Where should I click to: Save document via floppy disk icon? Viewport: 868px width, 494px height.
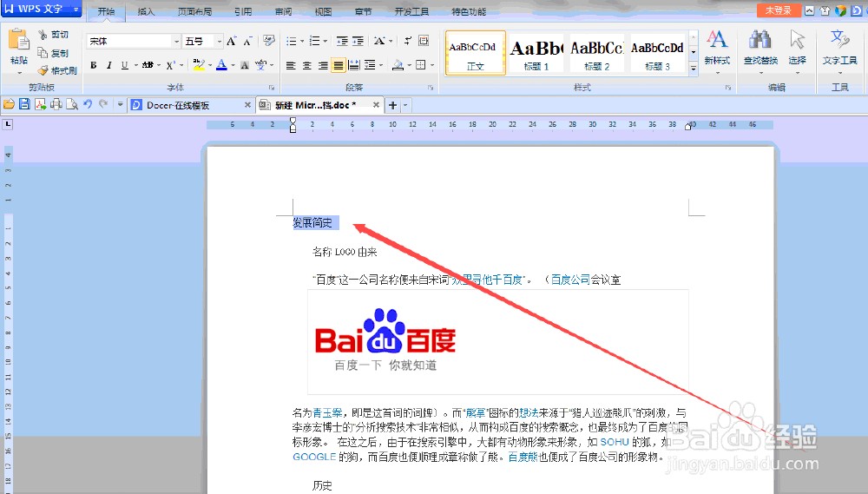tap(24, 104)
